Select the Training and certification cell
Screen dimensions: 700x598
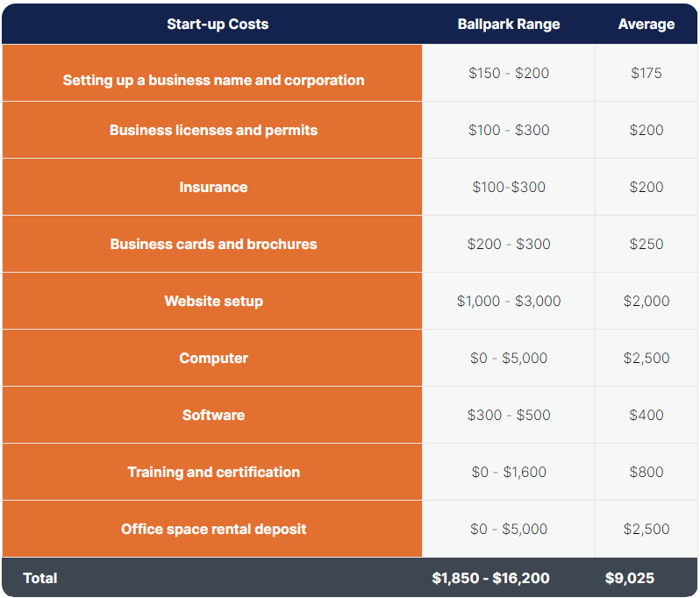(x=213, y=472)
